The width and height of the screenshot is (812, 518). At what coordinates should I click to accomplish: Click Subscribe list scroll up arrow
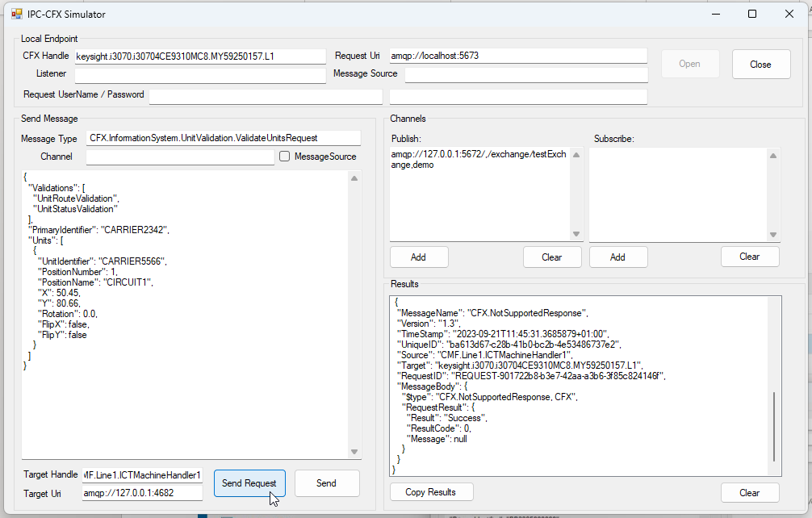pyautogui.click(x=773, y=155)
